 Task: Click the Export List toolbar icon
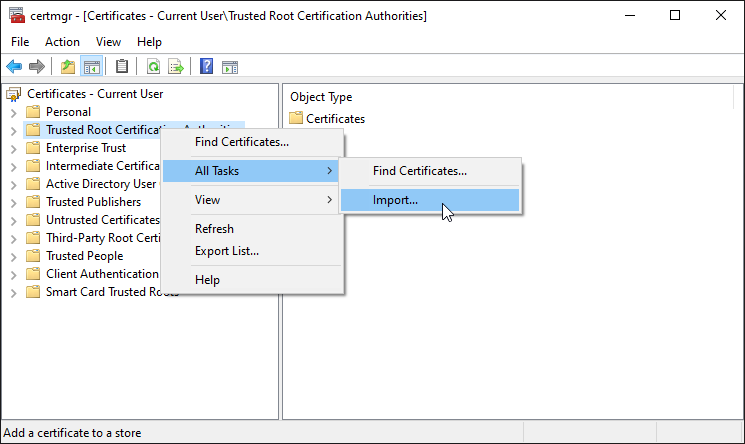[x=176, y=67]
